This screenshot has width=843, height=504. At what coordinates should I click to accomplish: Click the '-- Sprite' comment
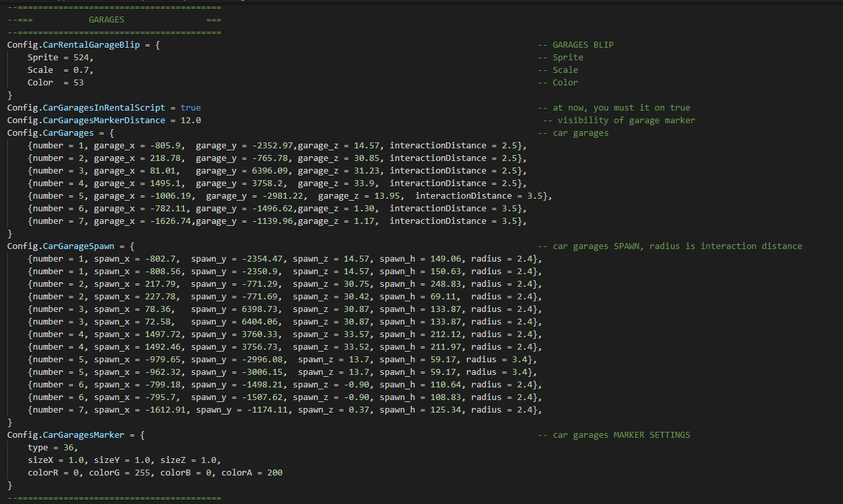click(560, 57)
